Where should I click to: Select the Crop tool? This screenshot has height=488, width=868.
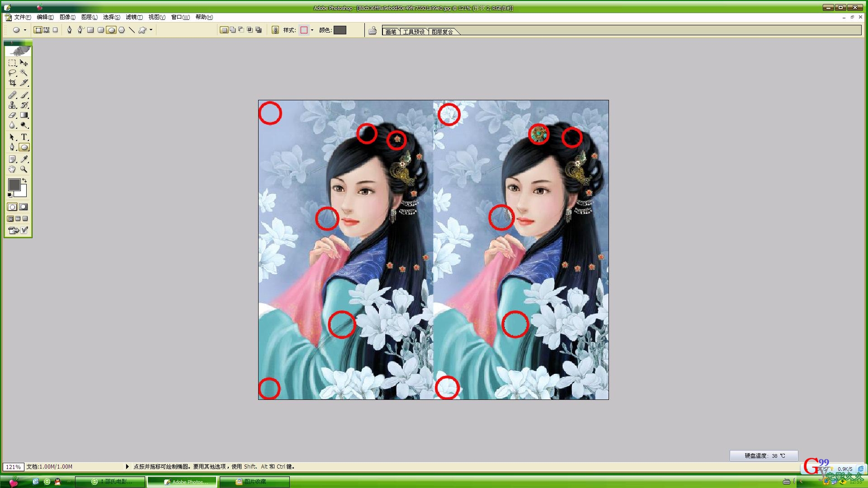click(x=12, y=83)
